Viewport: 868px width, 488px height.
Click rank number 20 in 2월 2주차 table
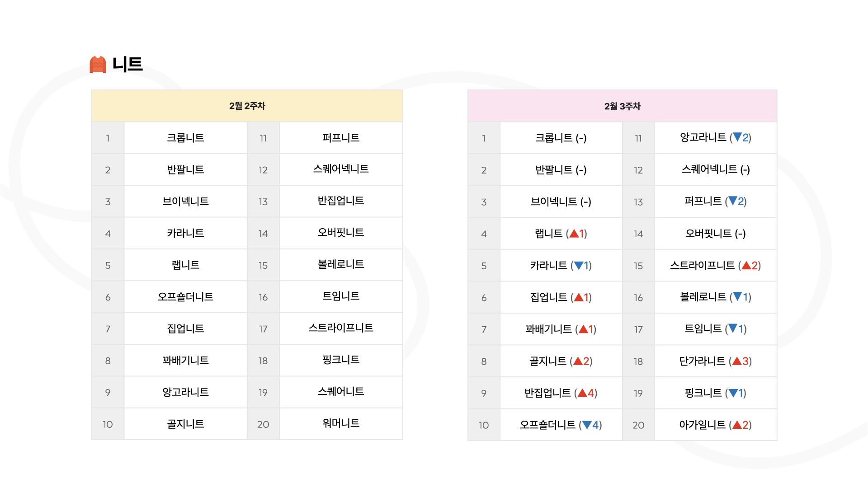click(263, 424)
